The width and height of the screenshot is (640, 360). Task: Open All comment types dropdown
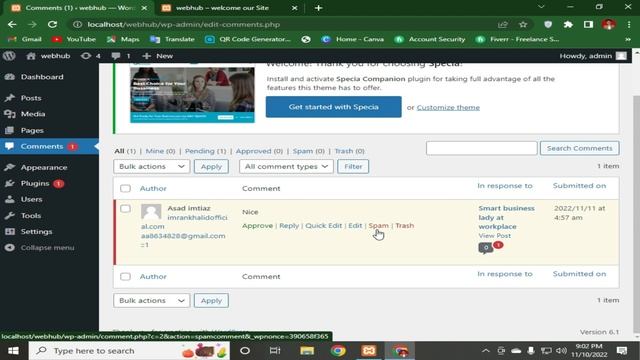coord(286,167)
